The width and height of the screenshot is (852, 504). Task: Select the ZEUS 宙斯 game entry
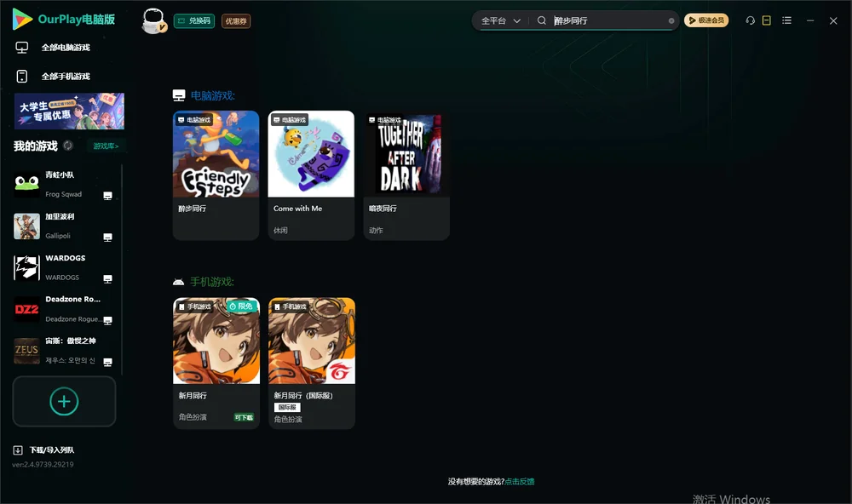64,351
